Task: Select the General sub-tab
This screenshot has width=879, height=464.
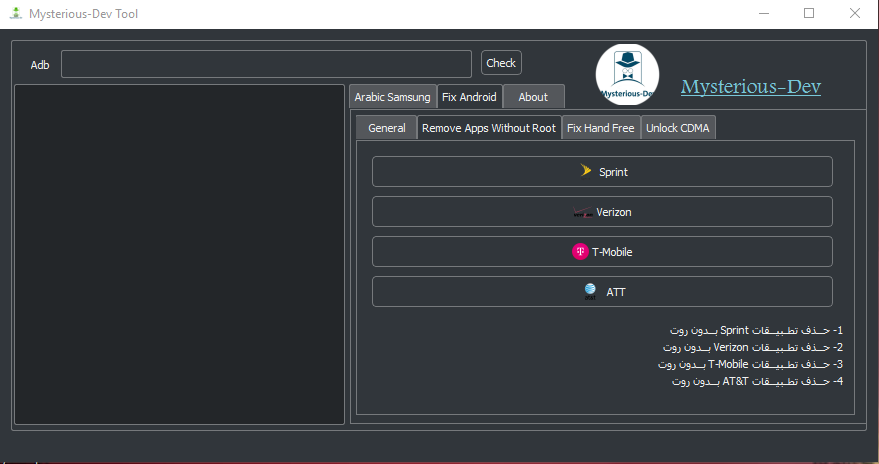Action: 387,128
